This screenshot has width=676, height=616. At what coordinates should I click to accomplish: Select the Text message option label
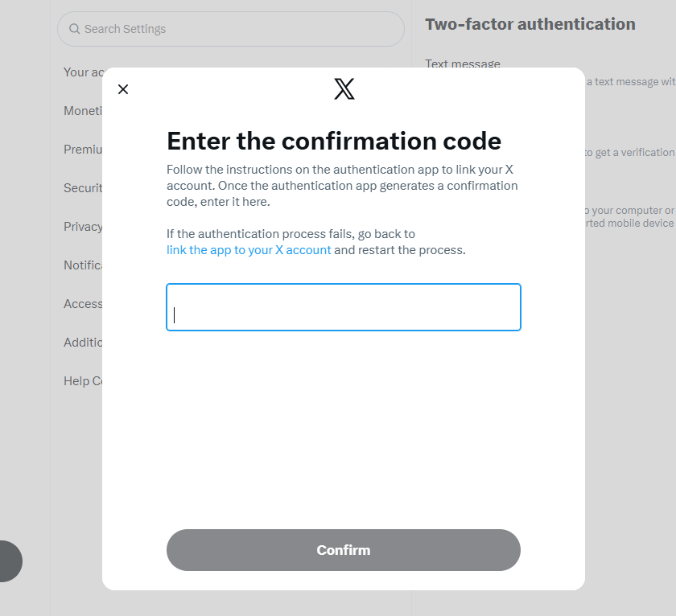[x=463, y=64]
